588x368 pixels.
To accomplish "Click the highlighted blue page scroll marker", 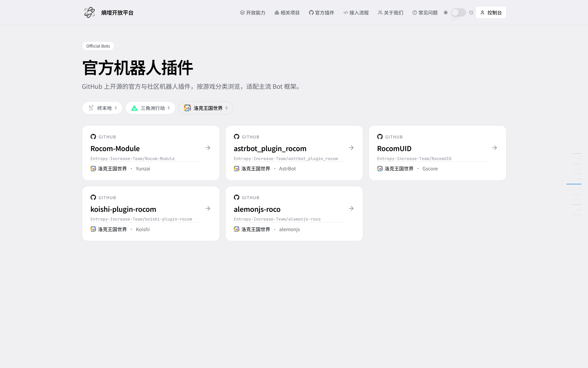I will click(x=574, y=184).
